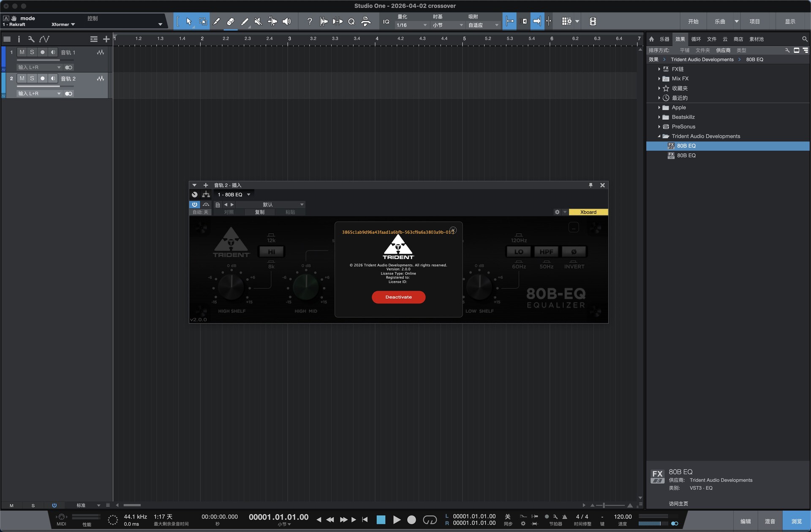
Task: Toggle the HI button on 80B-EQ
Action: coord(271,252)
